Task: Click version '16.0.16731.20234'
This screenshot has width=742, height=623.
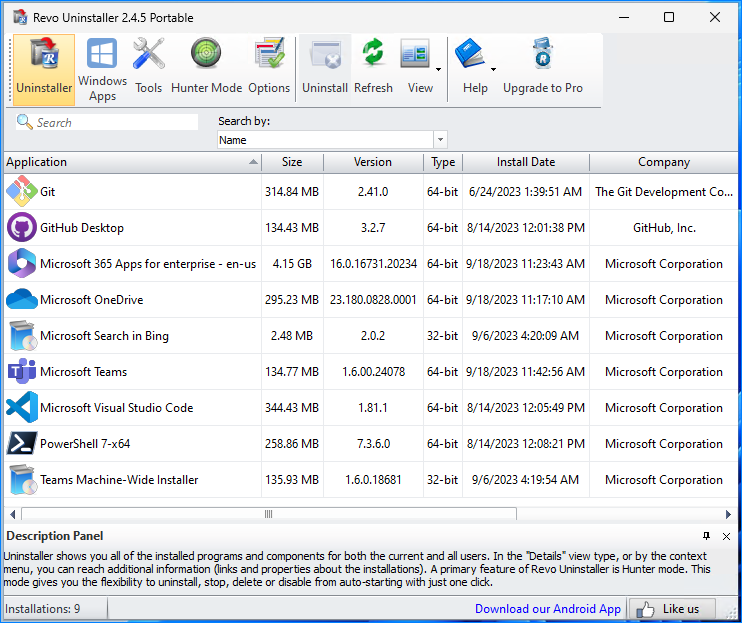Action: tap(373, 263)
